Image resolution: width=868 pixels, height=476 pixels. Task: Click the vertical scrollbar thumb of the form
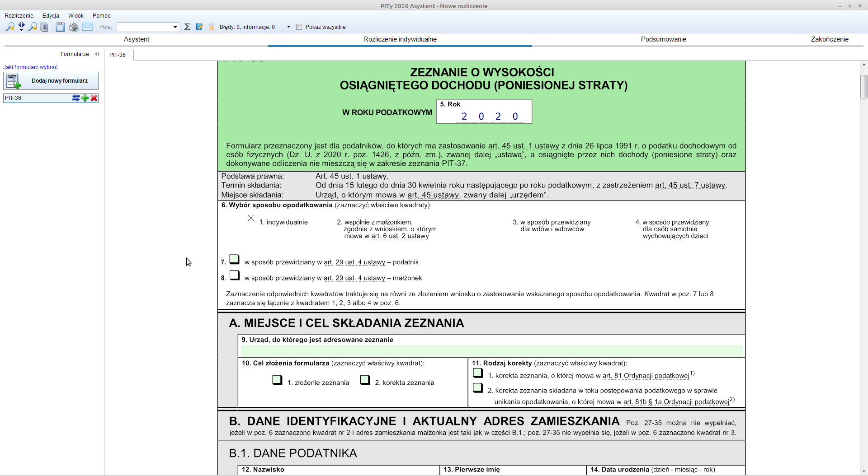[x=864, y=86]
